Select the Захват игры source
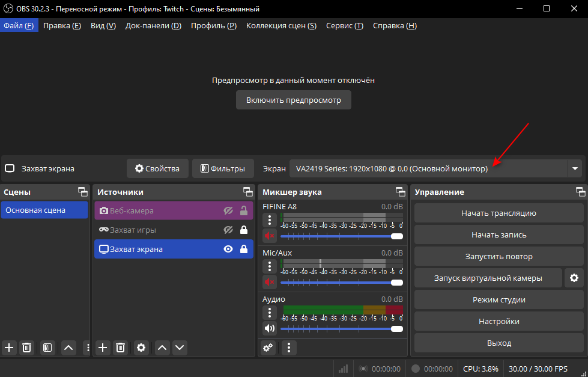The image size is (588, 377). pos(174,230)
